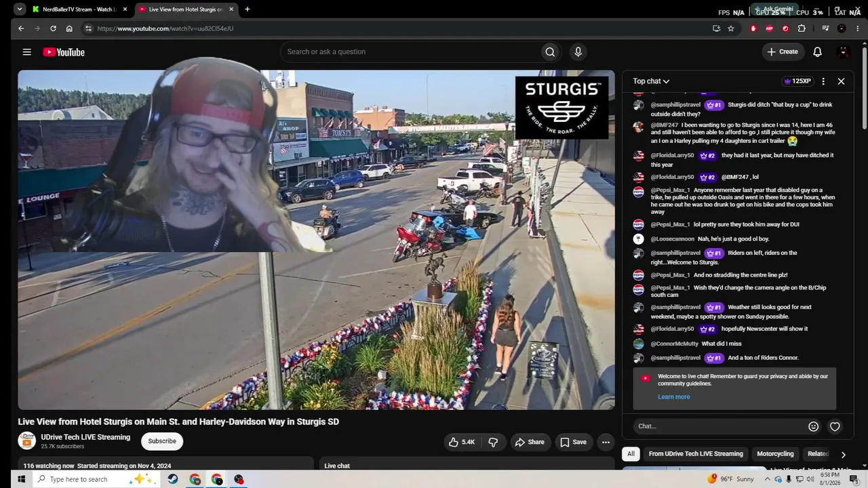Viewport: 868px width, 488px height.
Task: View site information icon in address bar
Action: pyautogui.click(x=87, y=28)
